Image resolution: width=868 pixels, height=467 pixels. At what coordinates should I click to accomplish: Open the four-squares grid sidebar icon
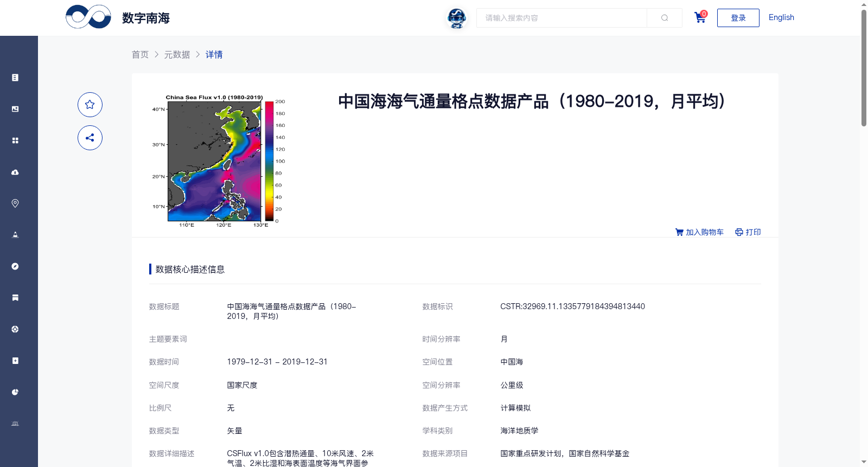click(x=15, y=140)
